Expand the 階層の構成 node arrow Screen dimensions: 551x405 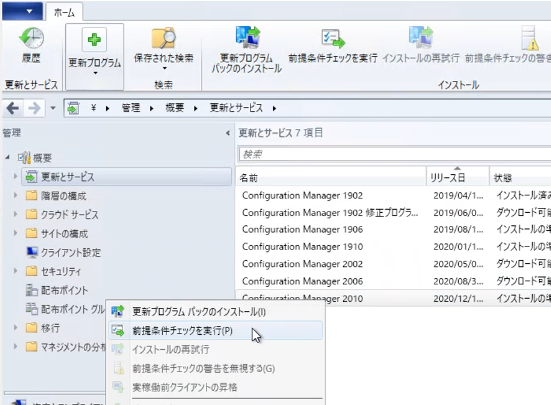15,195
